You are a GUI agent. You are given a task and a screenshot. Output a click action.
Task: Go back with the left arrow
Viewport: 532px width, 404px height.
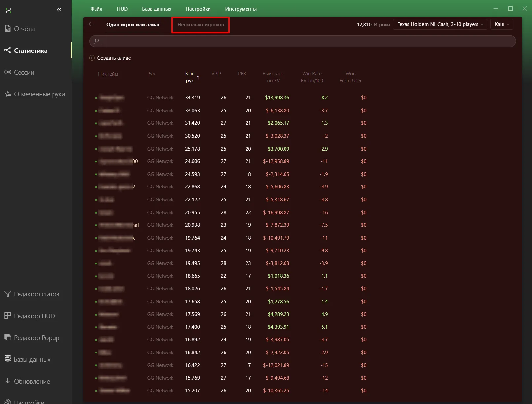coord(91,24)
